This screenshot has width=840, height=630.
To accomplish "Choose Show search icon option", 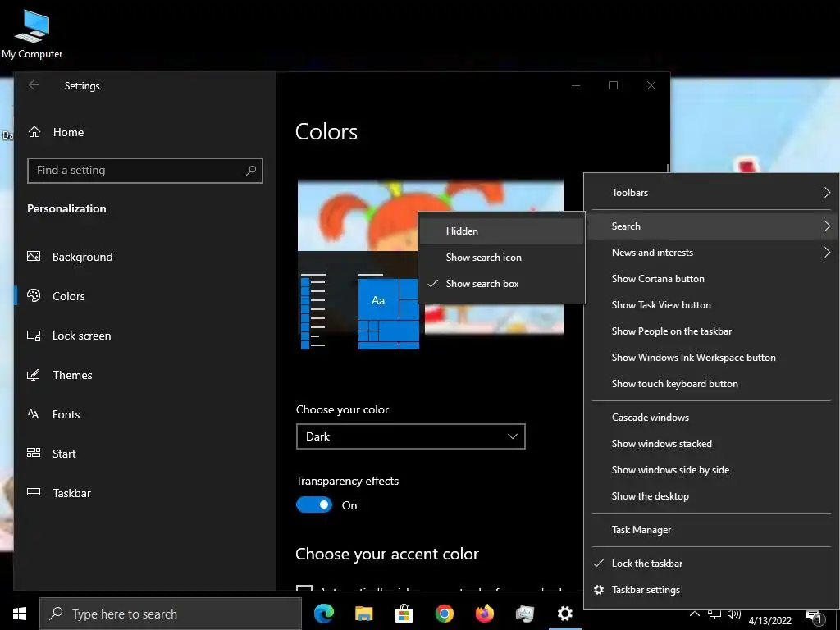I will click(x=501, y=257).
